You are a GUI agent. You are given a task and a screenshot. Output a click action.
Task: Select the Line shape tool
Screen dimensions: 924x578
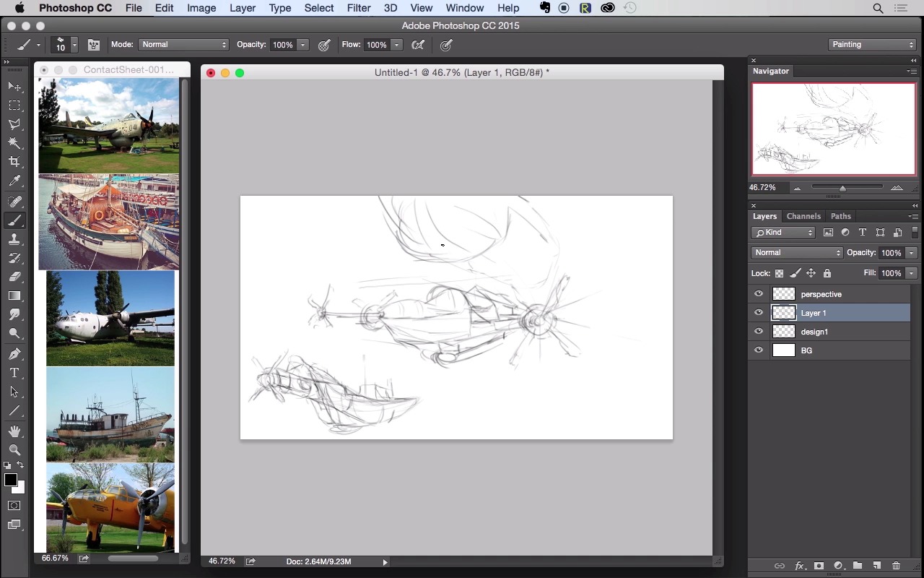14,410
